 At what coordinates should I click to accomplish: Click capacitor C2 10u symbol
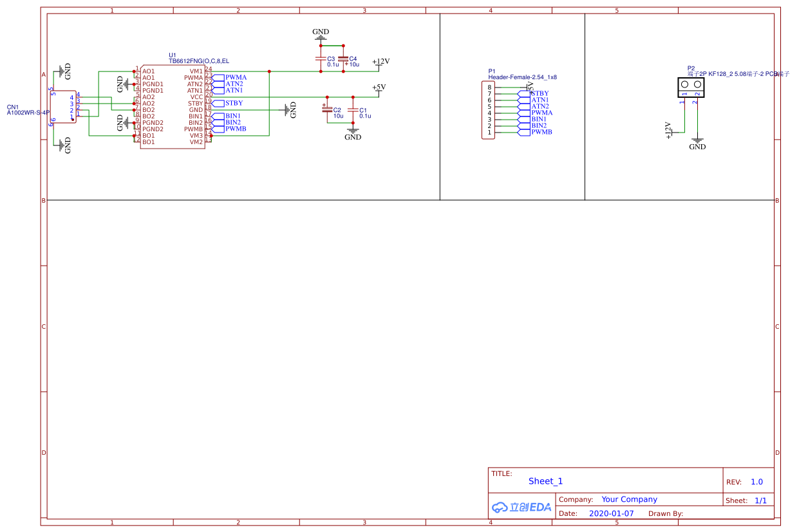pyautogui.click(x=327, y=110)
